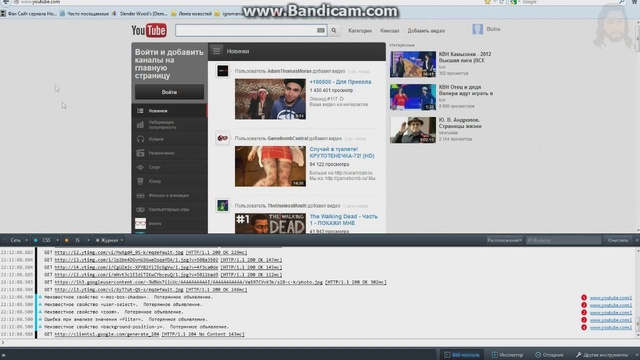
Task: Click the Другие инструменты wrench icon
Action: pos(578,355)
